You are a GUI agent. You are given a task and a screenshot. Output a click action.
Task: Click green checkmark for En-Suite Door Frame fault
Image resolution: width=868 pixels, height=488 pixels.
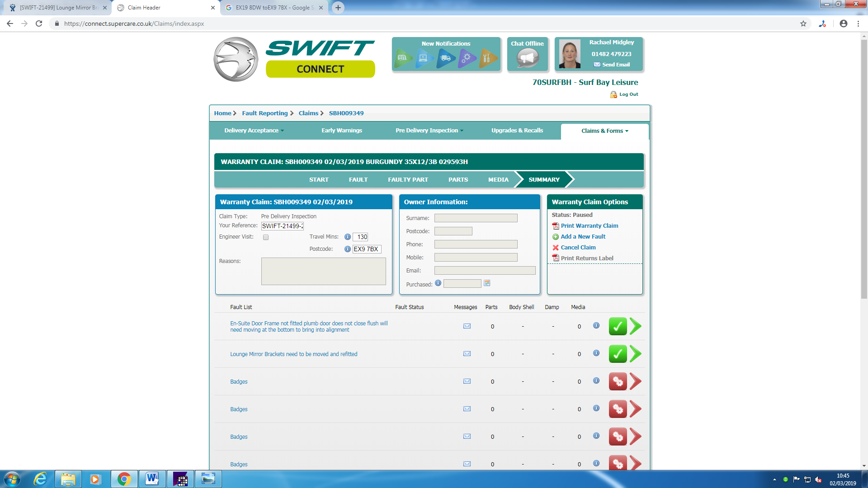[618, 326]
